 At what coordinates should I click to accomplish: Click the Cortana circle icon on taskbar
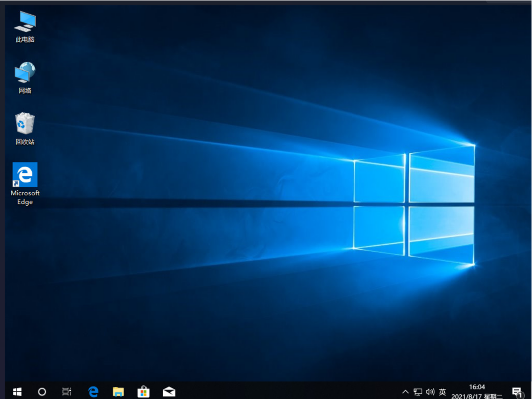[x=42, y=391]
